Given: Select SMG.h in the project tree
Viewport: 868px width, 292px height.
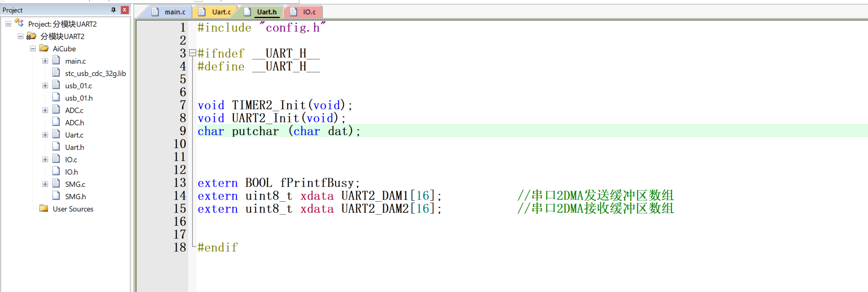Looking at the screenshot, I should click(x=75, y=197).
